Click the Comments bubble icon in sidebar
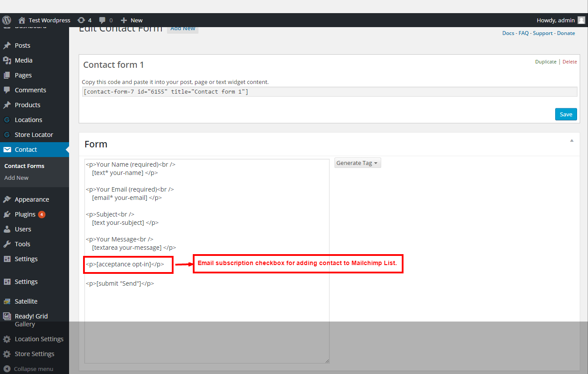Screen dimensions: 588x374 (x=7, y=90)
